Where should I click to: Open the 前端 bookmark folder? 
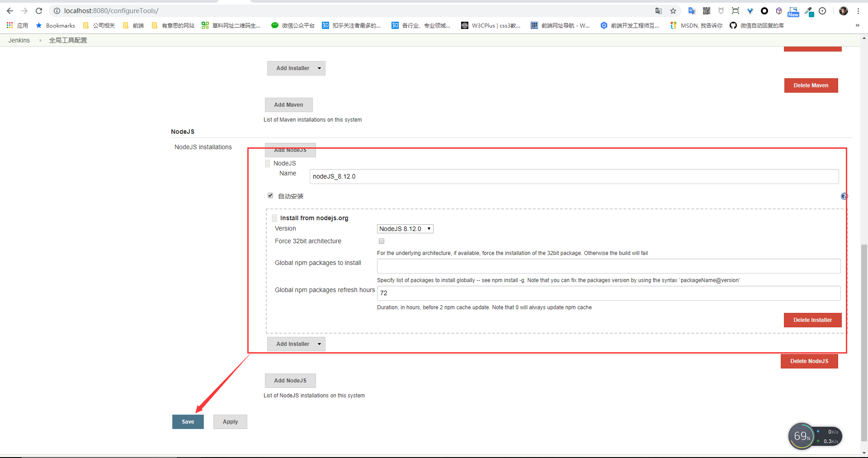[x=133, y=25]
